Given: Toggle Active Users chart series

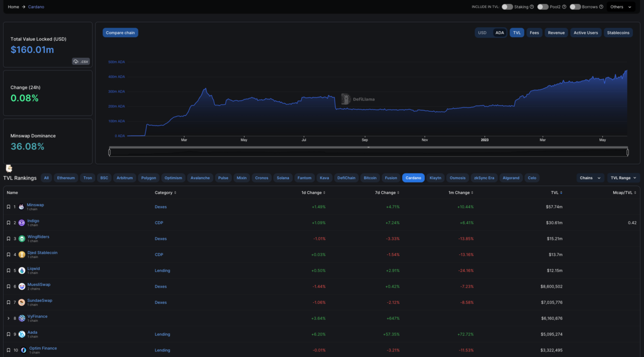Looking at the screenshot, I should (586, 33).
